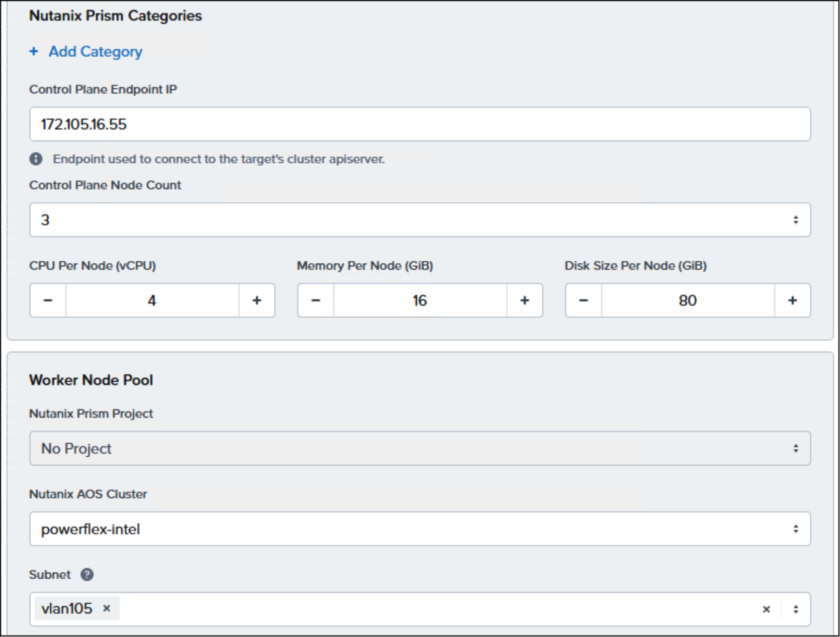Decrease Disk Size Per Node with minus button

coord(584,300)
